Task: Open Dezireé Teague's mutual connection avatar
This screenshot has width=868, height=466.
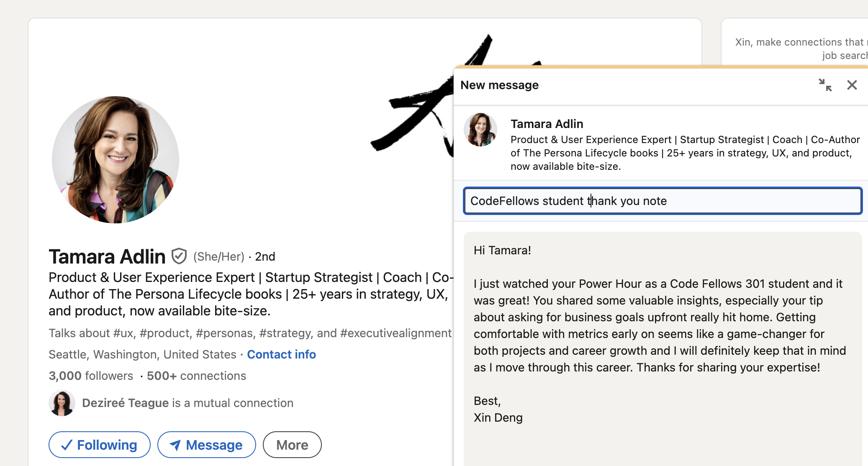Action: (62, 403)
